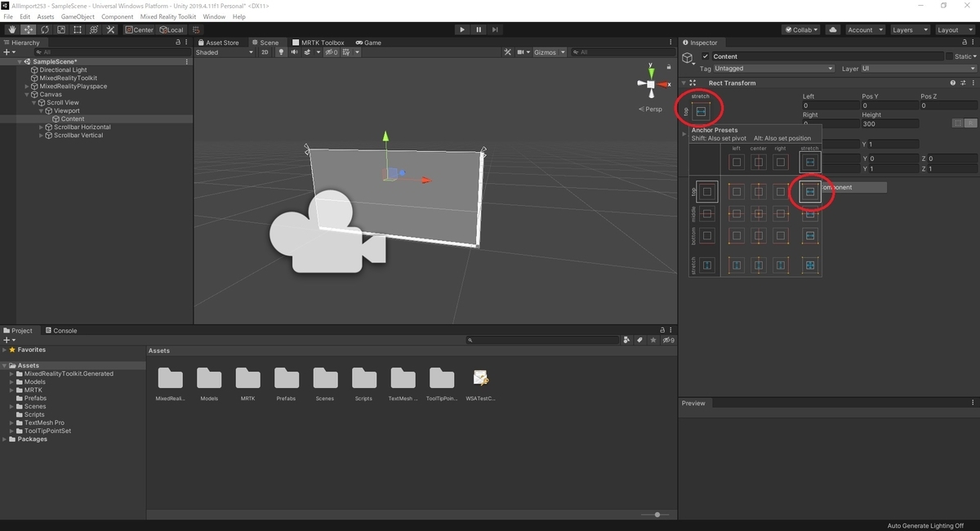Toggle Raw edit mode R button

(971, 123)
